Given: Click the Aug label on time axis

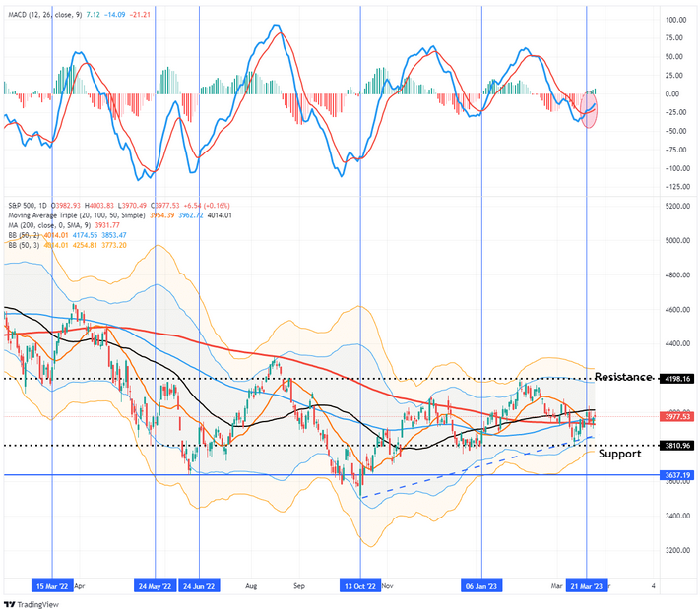Looking at the screenshot, I should 251,585.
